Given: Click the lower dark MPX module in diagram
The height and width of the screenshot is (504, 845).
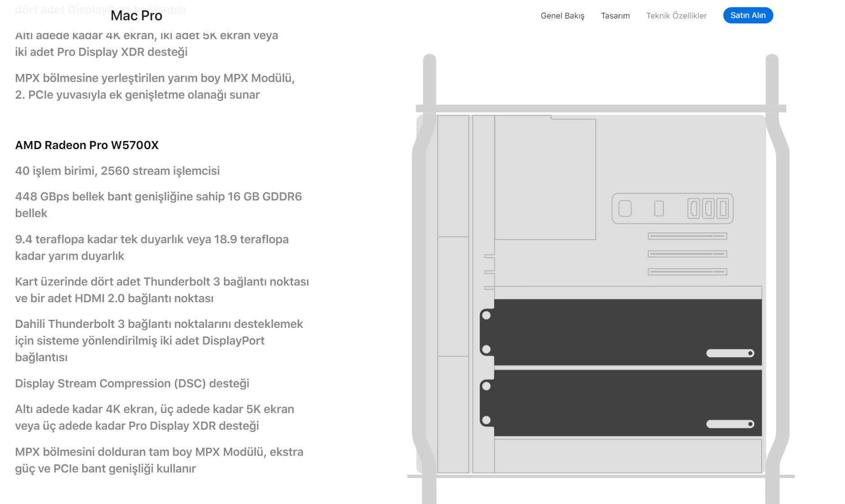Looking at the screenshot, I should (621, 403).
